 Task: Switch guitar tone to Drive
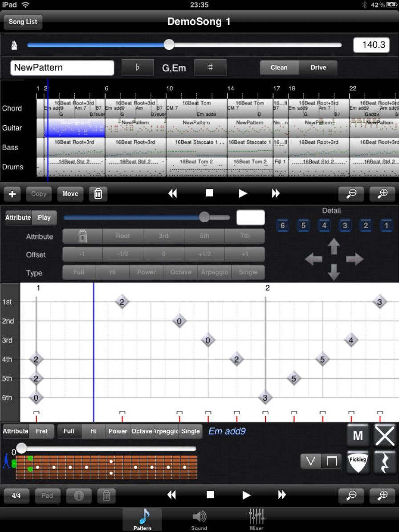318,68
